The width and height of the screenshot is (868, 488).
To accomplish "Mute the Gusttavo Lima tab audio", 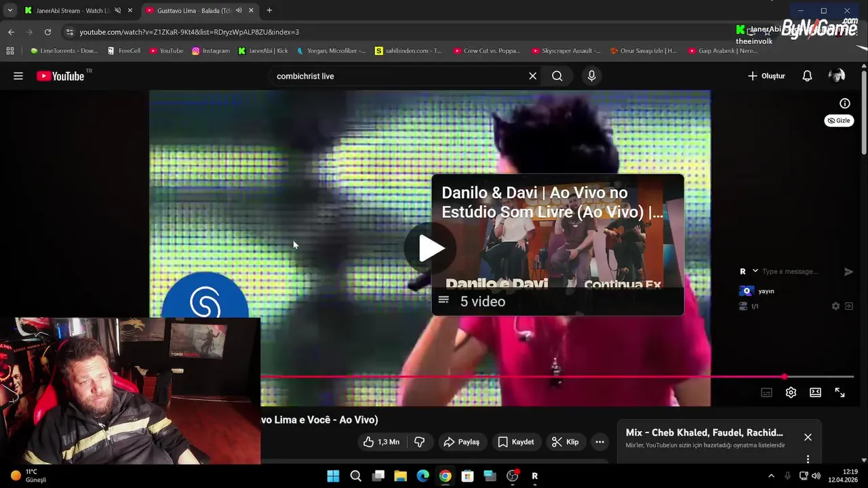I will [x=239, y=10].
